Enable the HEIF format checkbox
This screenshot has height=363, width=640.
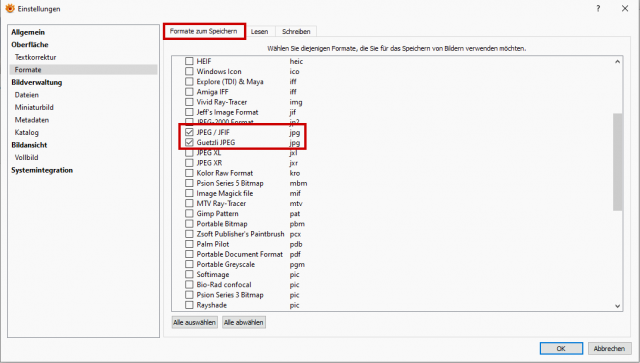189,61
